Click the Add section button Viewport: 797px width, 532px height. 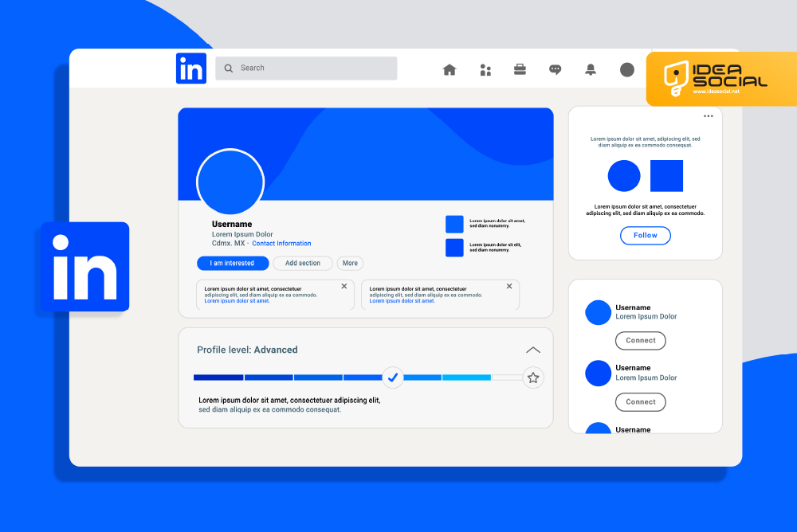[302, 263]
